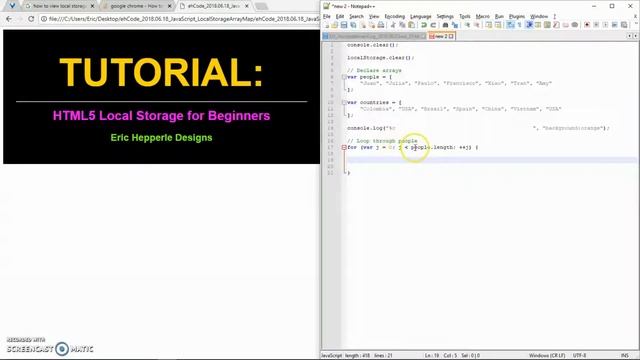Image resolution: width=640 pixels, height=360 pixels.
Task: Click the green Undo arrow icon
Action: (424, 25)
